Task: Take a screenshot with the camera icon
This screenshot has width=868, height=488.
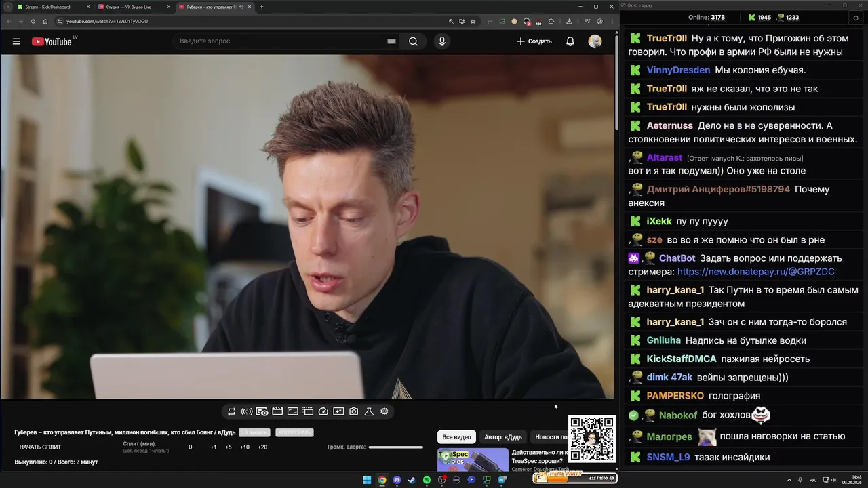Action: pyautogui.click(x=354, y=411)
